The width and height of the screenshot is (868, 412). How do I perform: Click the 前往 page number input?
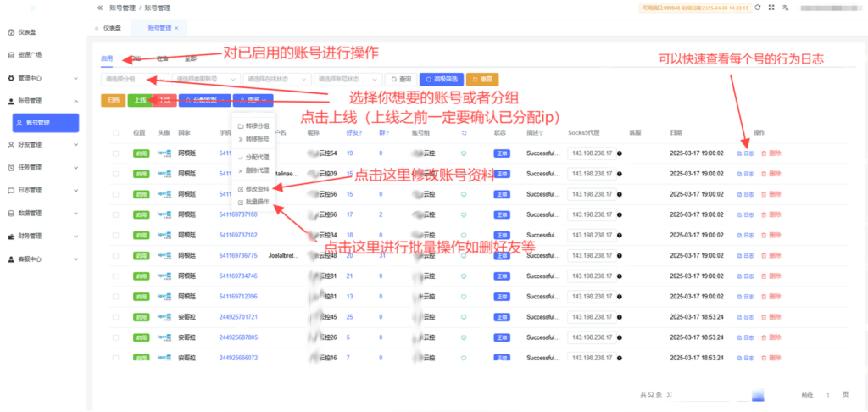[828, 395]
